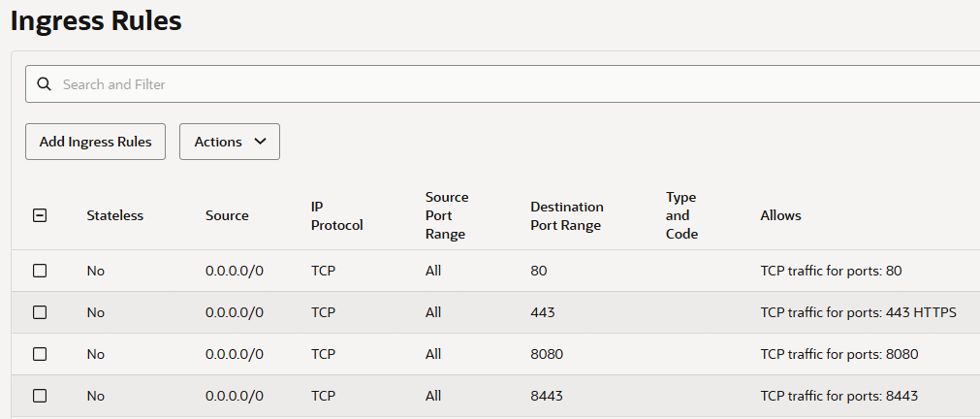Toggle the select-all checkbox in table header
980x419 pixels.
(x=40, y=215)
